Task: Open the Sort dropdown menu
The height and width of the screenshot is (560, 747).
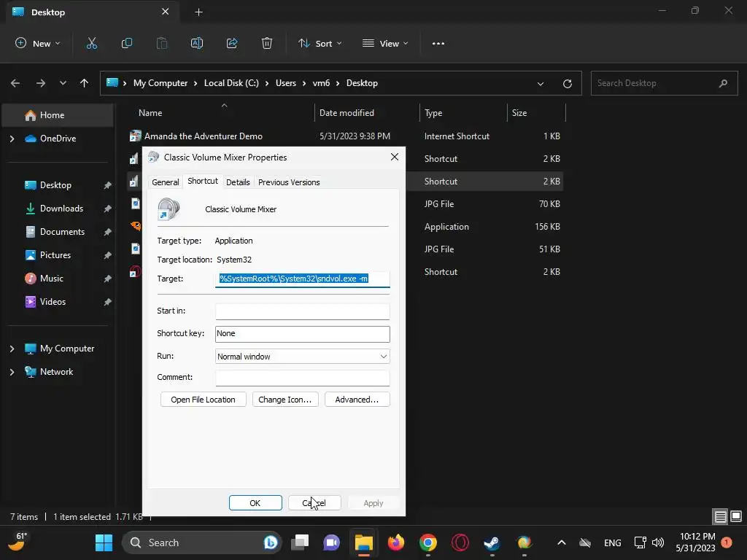Action: point(320,43)
